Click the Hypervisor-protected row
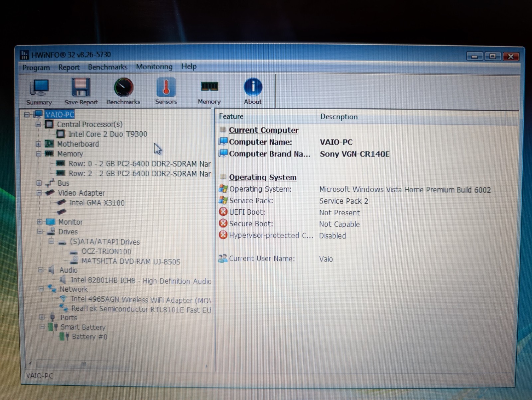Viewport: 532px width, 400px height. tap(283, 235)
